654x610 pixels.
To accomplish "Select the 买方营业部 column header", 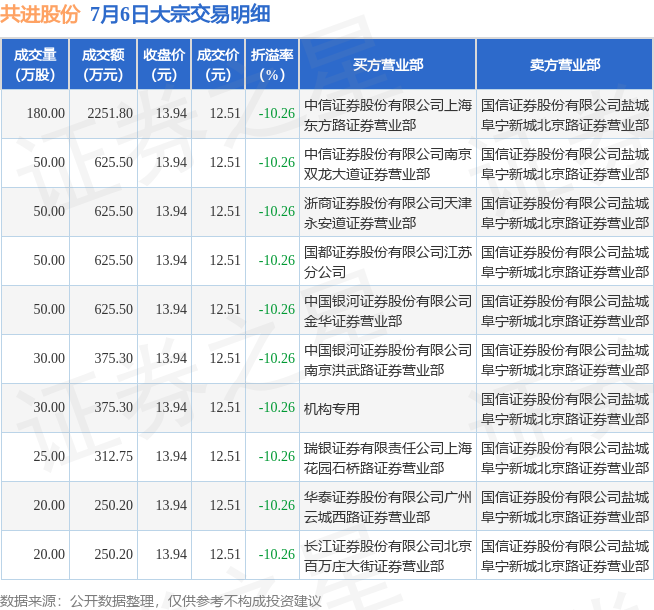I will (387, 65).
